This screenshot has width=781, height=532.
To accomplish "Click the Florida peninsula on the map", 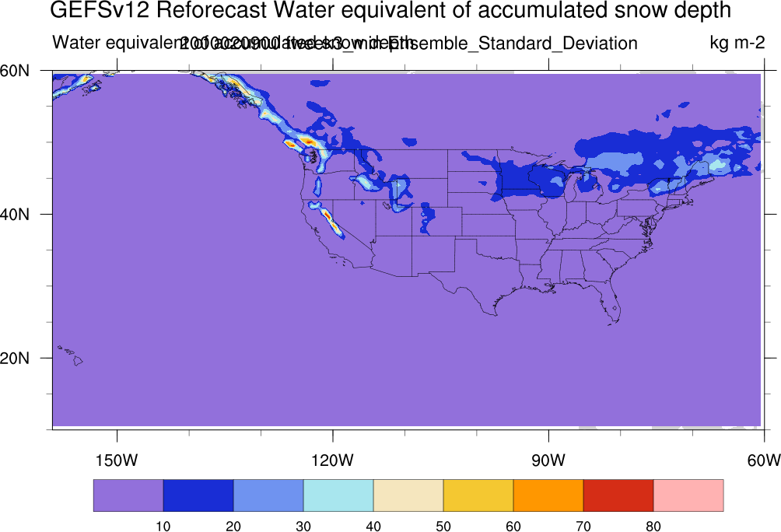I will [x=611, y=305].
